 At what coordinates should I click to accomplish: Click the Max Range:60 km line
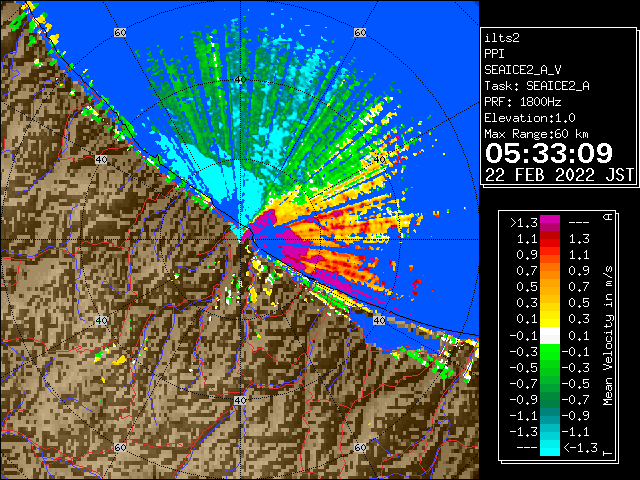tap(536, 134)
